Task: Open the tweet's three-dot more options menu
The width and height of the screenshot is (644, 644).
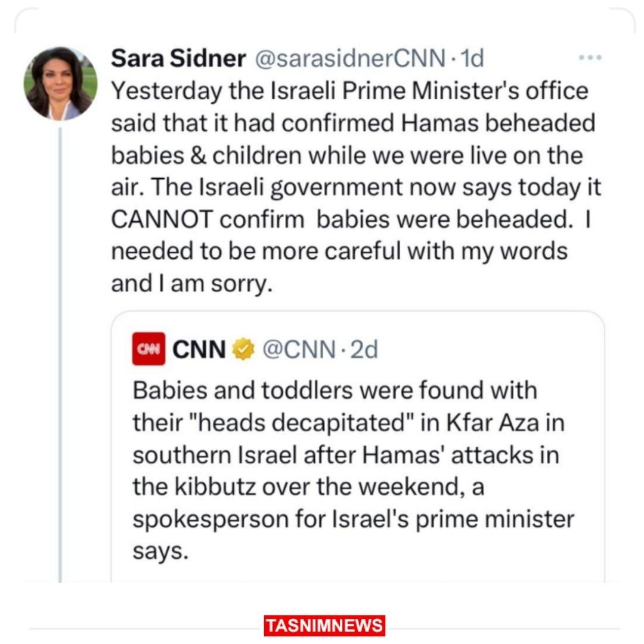Action: [x=590, y=58]
